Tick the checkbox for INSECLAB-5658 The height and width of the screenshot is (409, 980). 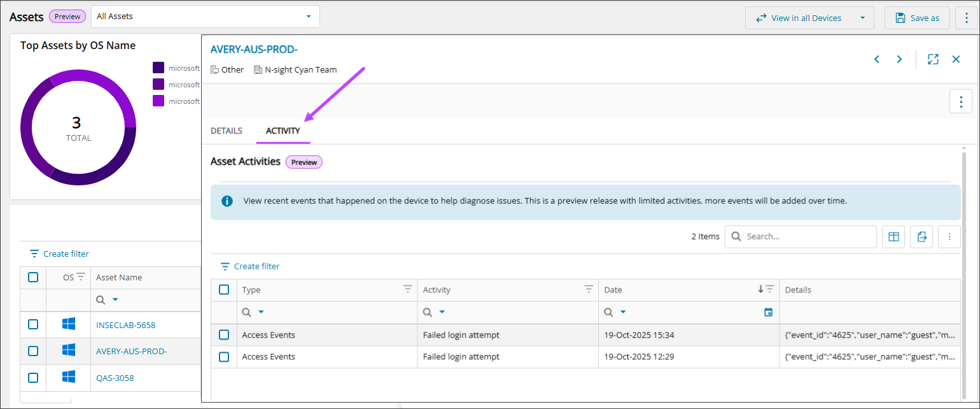coord(33,324)
